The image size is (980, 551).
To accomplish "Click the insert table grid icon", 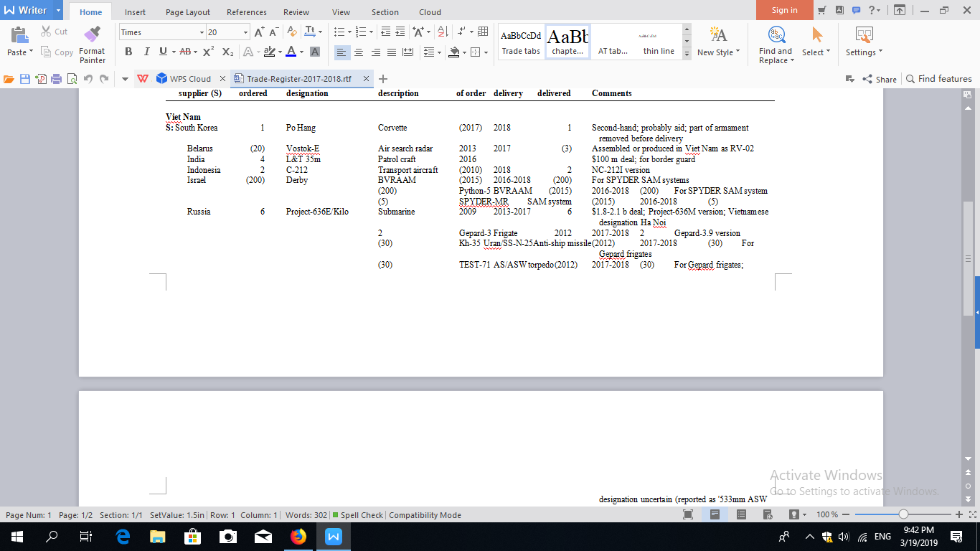I will 483,32.
